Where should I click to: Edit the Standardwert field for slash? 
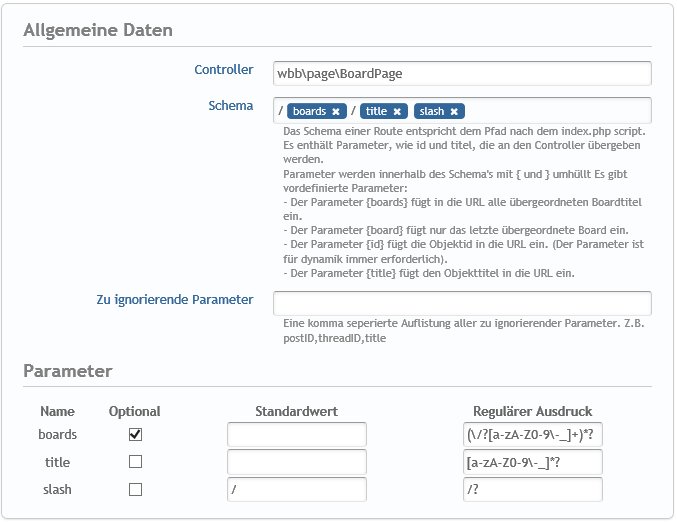point(297,489)
